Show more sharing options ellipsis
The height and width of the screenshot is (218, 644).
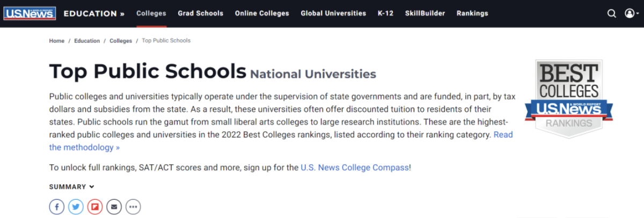pyautogui.click(x=133, y=206)
